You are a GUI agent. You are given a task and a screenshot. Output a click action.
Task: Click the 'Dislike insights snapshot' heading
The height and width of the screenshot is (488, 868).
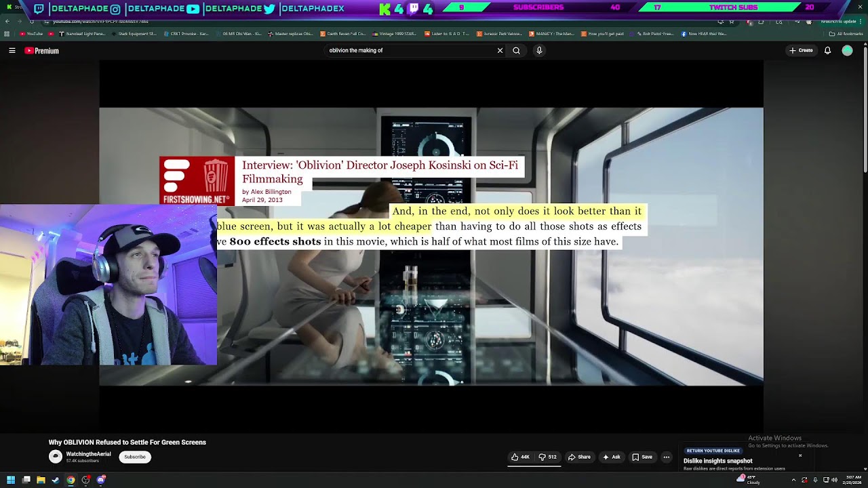pyautogui.click(x=718, y=461)
